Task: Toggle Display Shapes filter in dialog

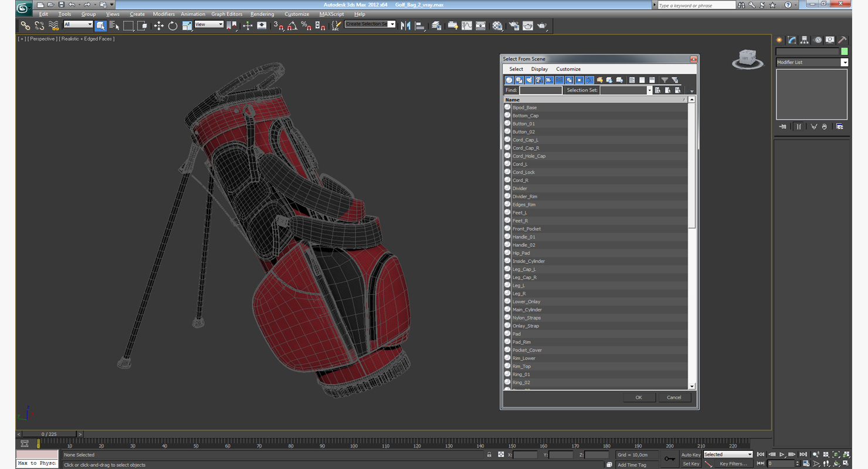Action: click(519, 80)
